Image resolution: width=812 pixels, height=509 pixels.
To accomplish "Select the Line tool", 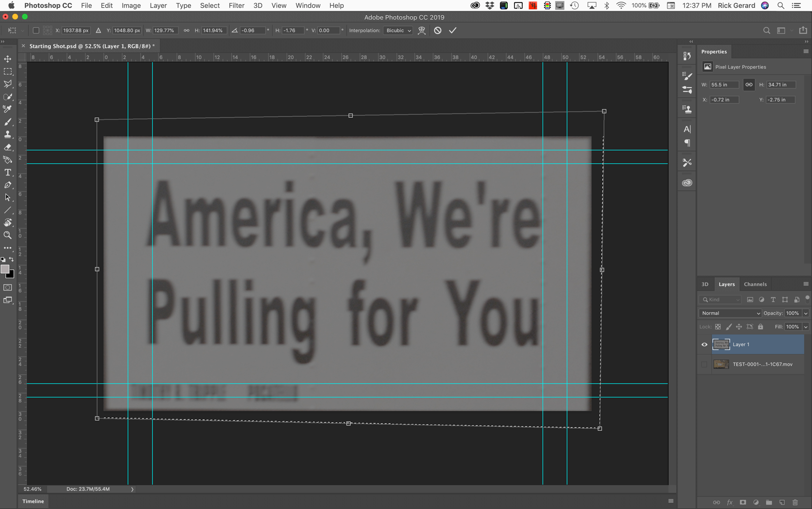I will click(x=8, y=210).
